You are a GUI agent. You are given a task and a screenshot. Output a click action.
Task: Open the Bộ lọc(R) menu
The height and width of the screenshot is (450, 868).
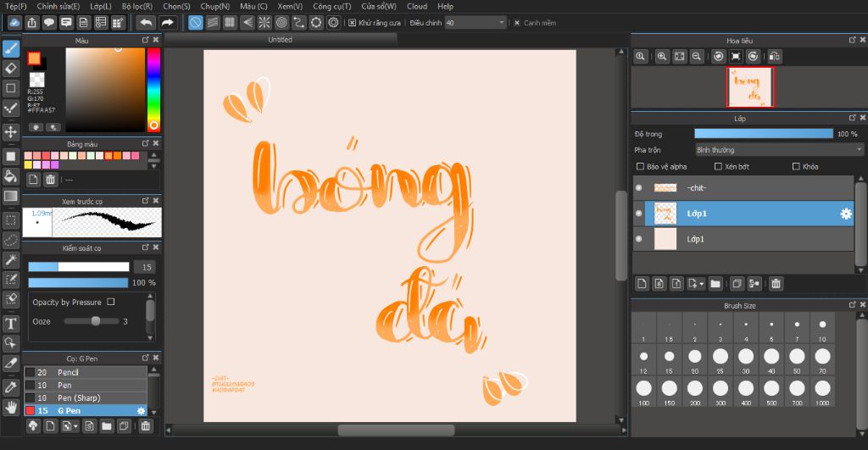(x=136, y=6)
